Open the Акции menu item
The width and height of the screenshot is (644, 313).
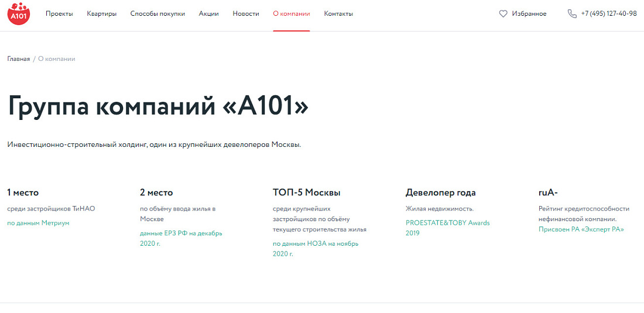coord(208,14)
